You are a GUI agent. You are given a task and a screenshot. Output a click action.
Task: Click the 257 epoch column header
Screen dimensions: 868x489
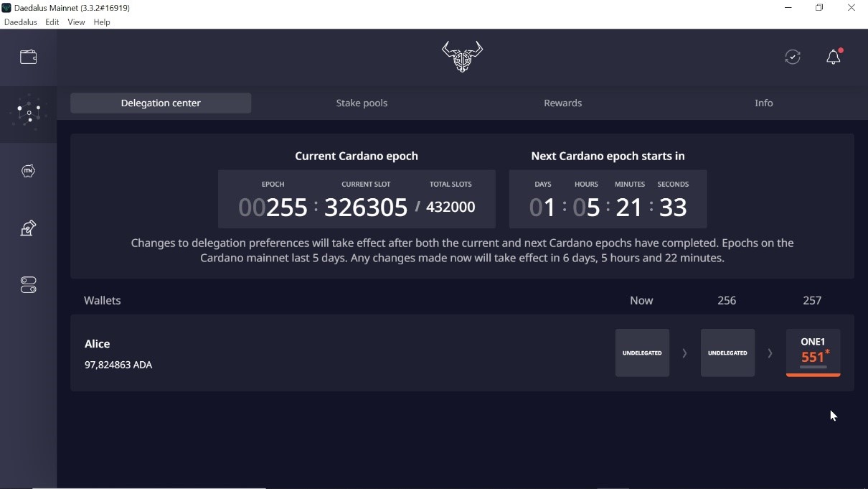coord(812,300)
